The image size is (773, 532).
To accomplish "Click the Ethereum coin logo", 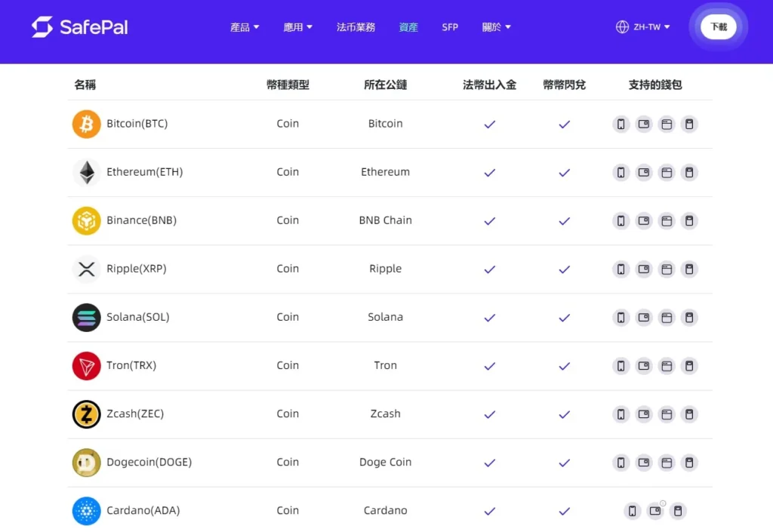I will [x=86, y=172].
